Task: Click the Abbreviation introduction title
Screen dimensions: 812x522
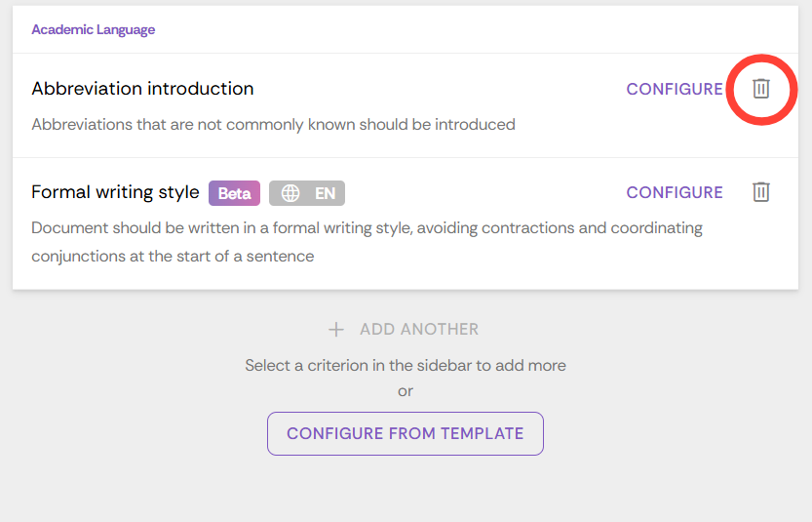Action: (142, 89)
